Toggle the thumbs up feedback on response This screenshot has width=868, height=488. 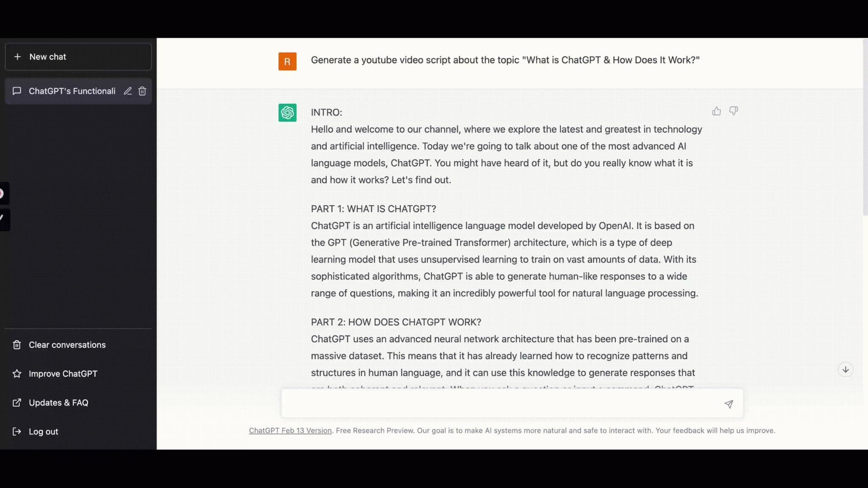717,111
